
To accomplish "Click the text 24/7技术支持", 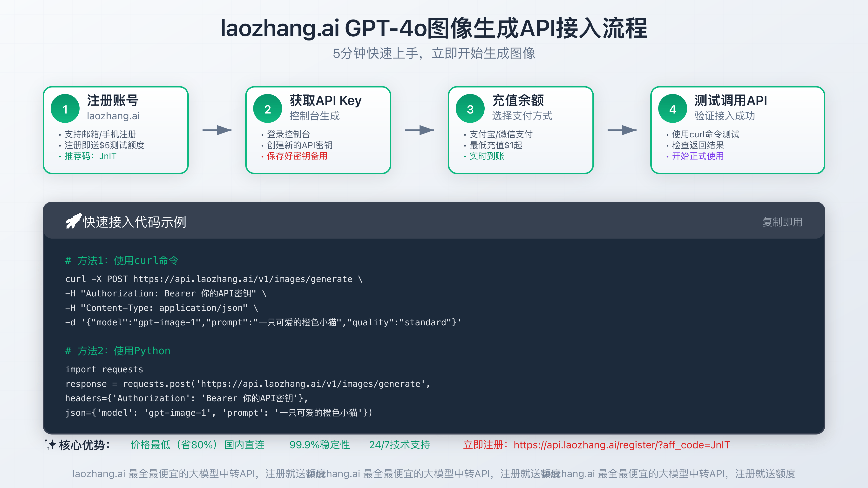I will point(400,445).
